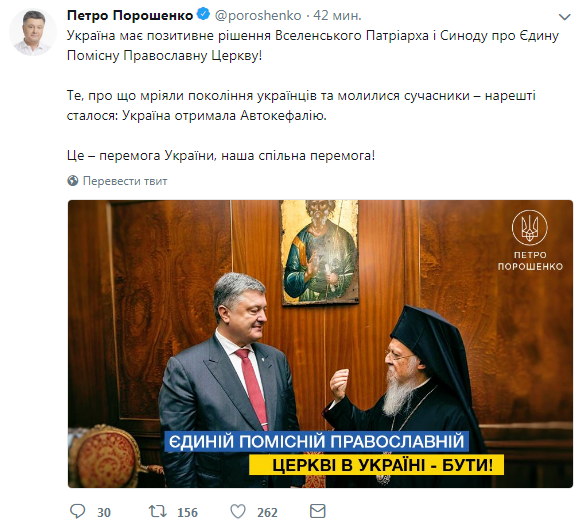Screen dimensions: 582x526
Task: Open tweet permalink via 42 мин. timestamp
Action: click(337, 16)
